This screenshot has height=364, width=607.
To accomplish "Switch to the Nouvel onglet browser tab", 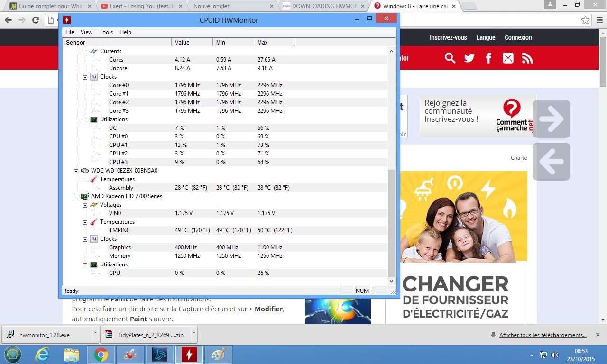I will coord(232,6).
